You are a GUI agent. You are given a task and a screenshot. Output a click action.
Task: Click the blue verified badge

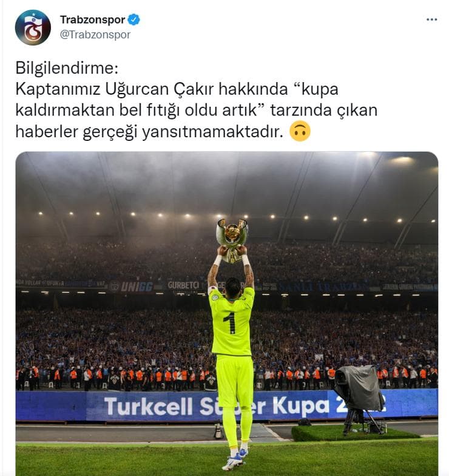coord(133,19)
